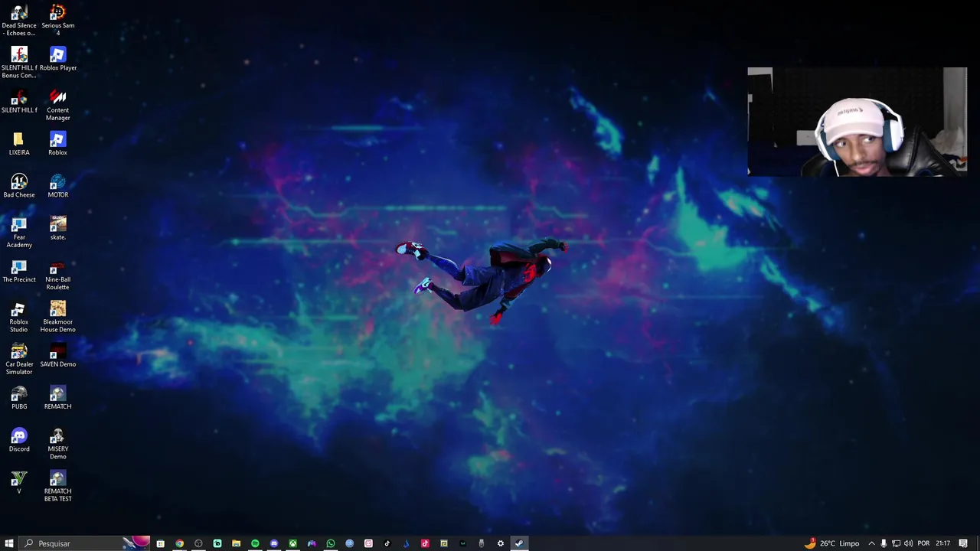Launch Roblox desktop shortcut
Image resolution: width=980 pixels, height=551 pixels.
58,143
